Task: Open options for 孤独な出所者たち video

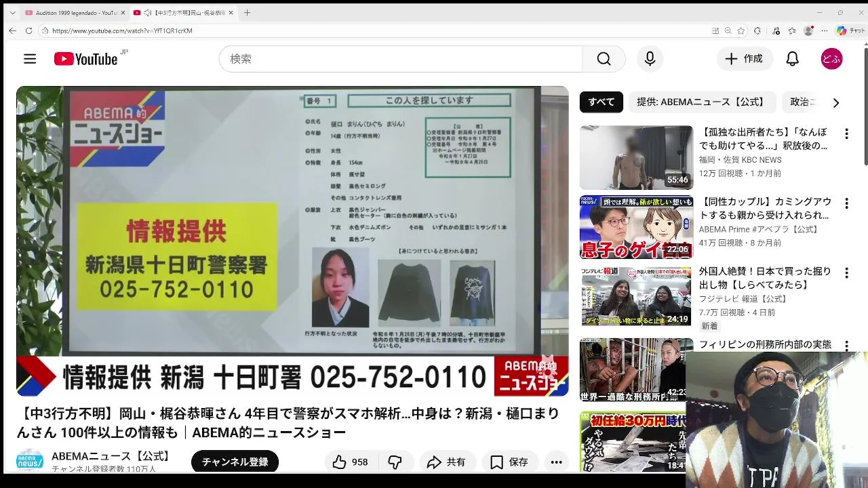Action: coord(846,134)
